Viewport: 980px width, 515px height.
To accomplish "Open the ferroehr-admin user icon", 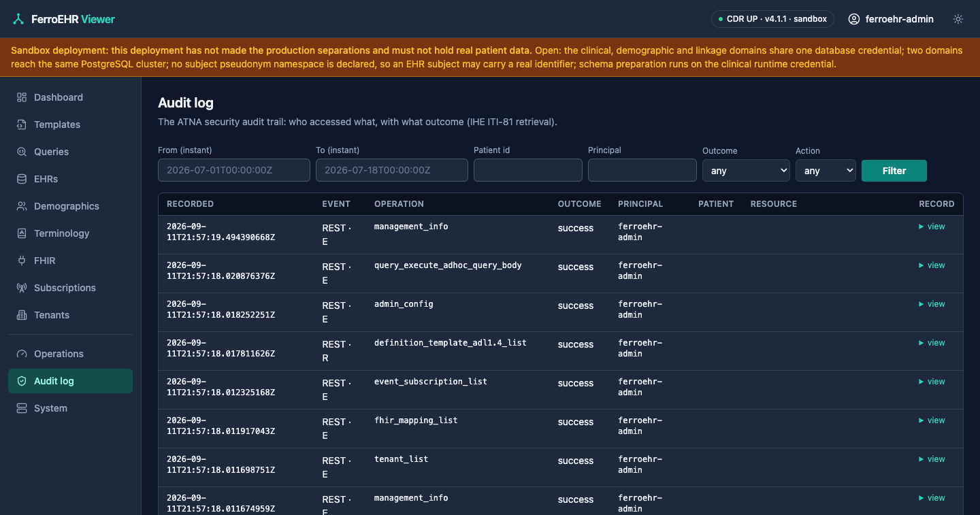I will 854,19.
